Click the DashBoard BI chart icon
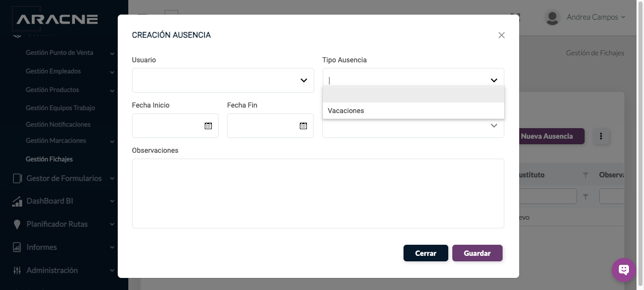Viewport: 644px width, 290px height. tap(17, 201)
